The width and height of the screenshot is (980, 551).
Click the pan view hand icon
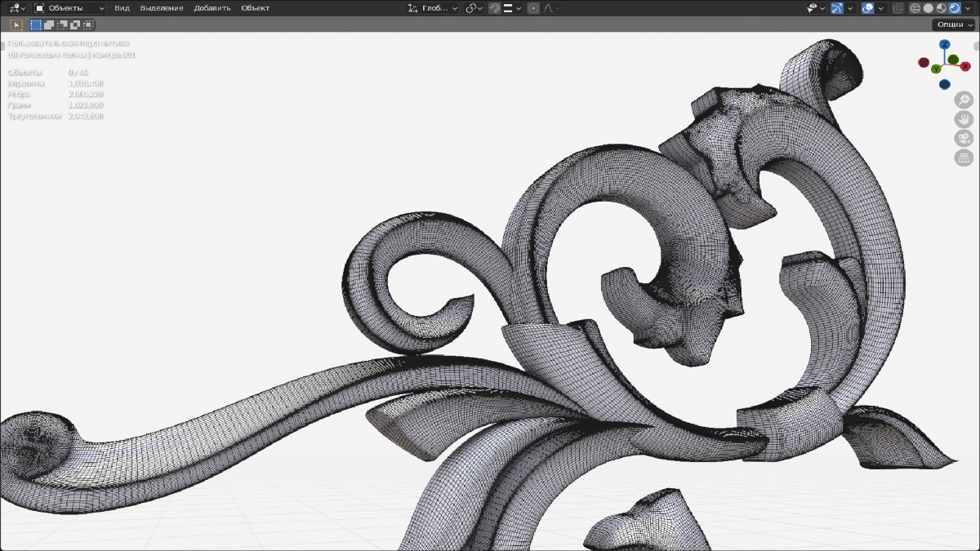click(964, 119)
